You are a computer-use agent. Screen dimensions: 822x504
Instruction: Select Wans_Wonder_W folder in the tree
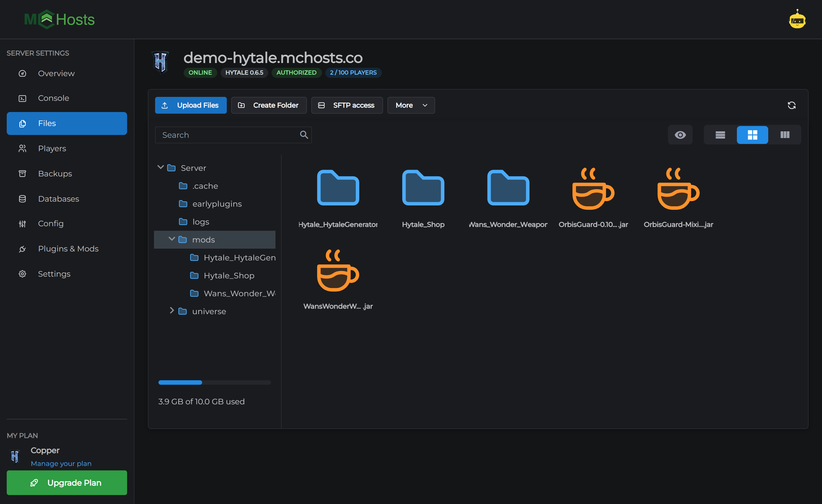click(x=215, y=293)
